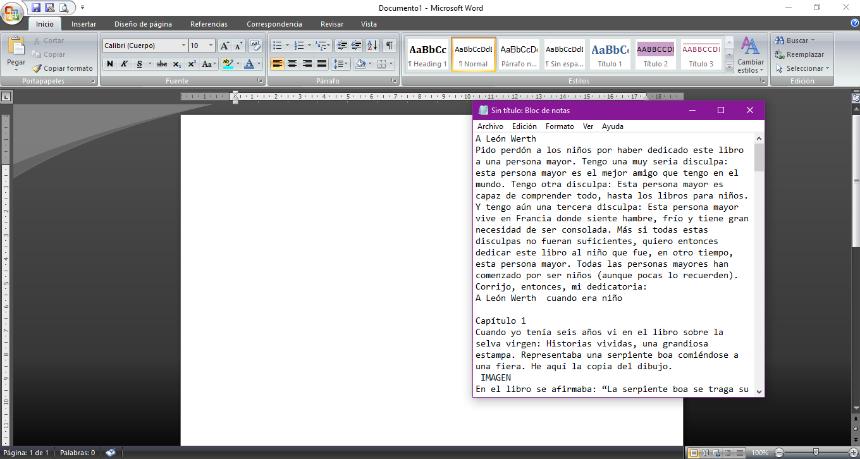Image resolution: width=860 pixels, height=459 pixels.
Task: Open the Calibri font name dropdown
Action: (x=183, y=45)
